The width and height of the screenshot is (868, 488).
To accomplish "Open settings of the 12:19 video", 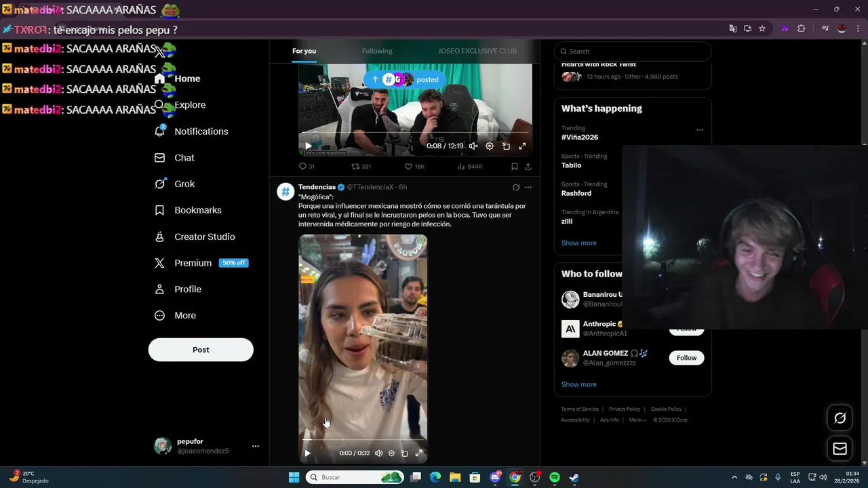I will pyautogui.click(x=490, y=146).
